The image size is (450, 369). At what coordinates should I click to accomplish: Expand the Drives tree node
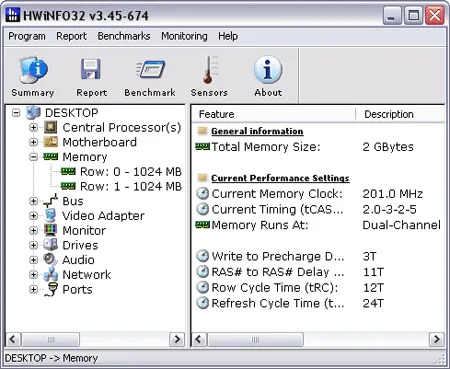pos(33,245)
